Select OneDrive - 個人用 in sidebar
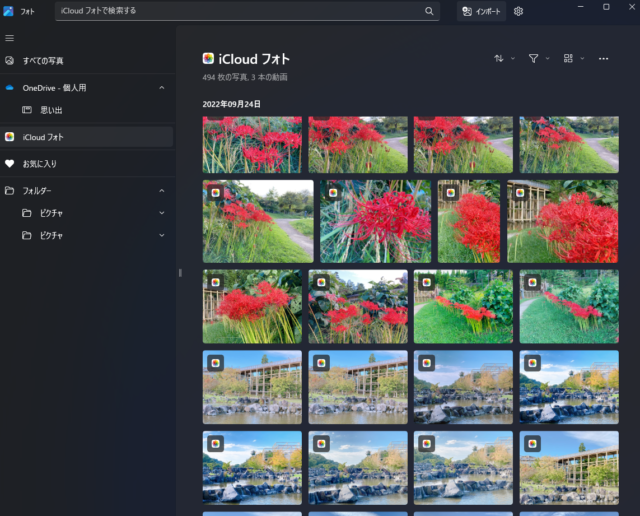Image resolution: width=640 pixels, height=516 pixels. 87,88
